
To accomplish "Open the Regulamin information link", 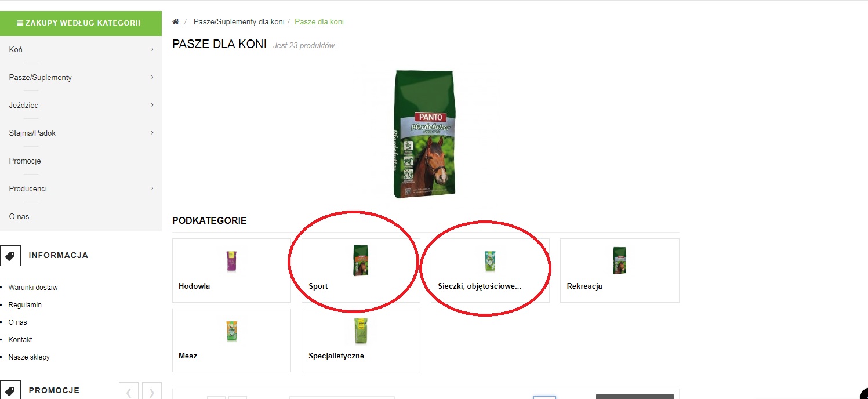I will pyautogui.click(x=25, y=305).
